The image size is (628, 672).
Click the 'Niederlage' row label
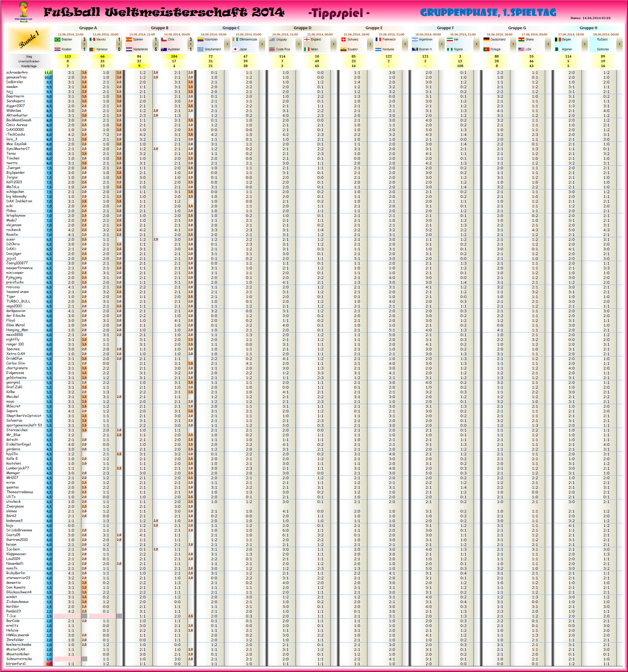point(29,66)
